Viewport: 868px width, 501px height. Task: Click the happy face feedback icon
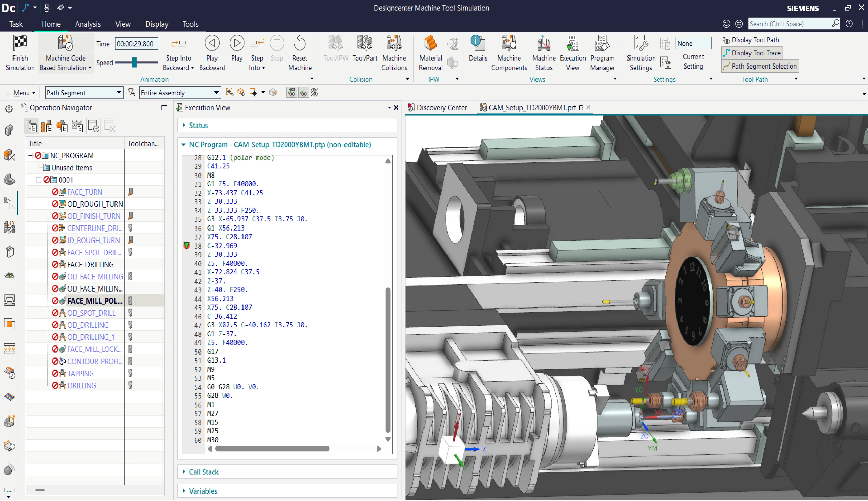726,24
